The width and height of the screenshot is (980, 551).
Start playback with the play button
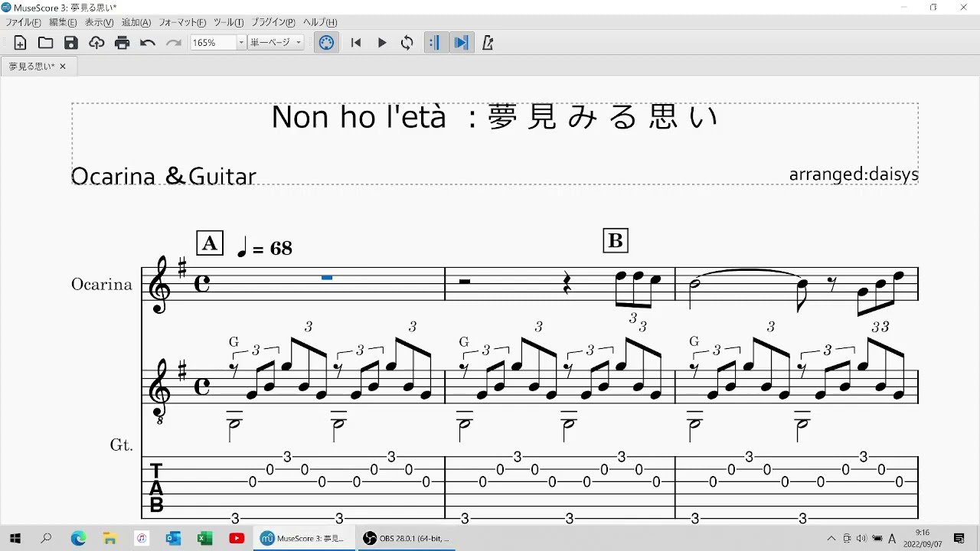[382, 43]
